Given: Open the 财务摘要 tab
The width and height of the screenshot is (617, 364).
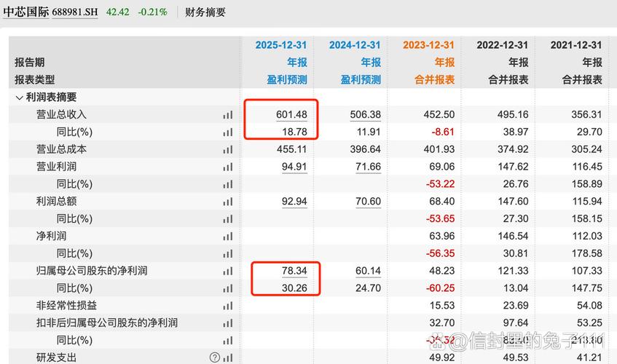Looking at the screenshot, I should point(205,12).
